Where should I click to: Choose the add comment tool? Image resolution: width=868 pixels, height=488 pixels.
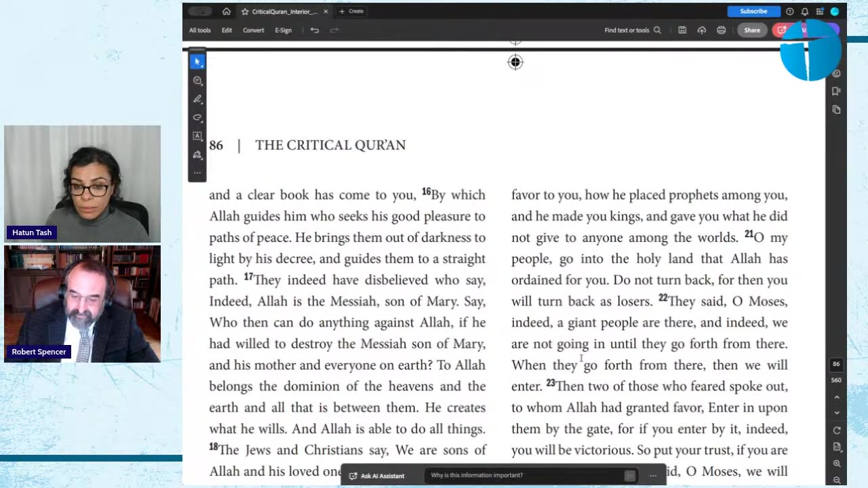coord(197,81)
